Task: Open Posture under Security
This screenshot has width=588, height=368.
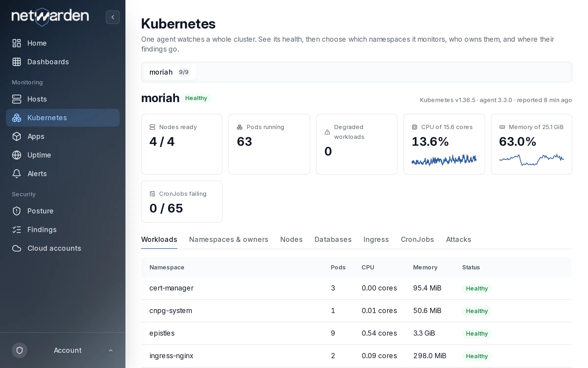Action: coord(40,211)
